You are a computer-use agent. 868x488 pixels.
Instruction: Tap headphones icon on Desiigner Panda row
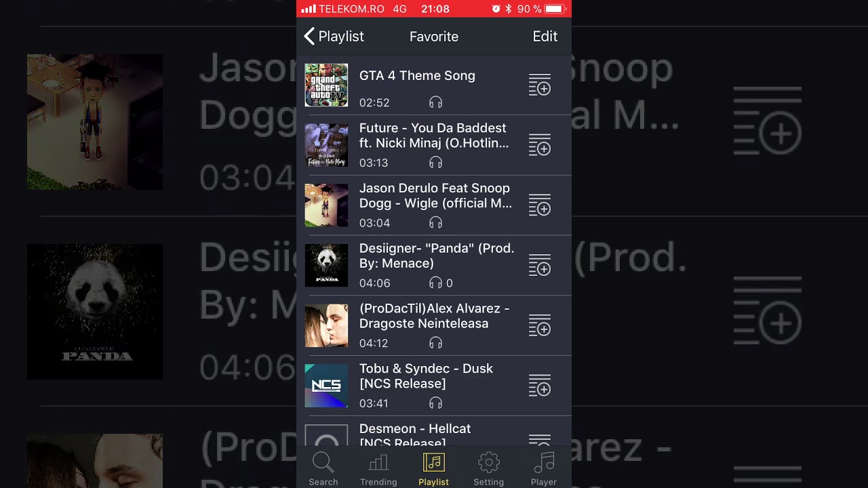[436, 283]
